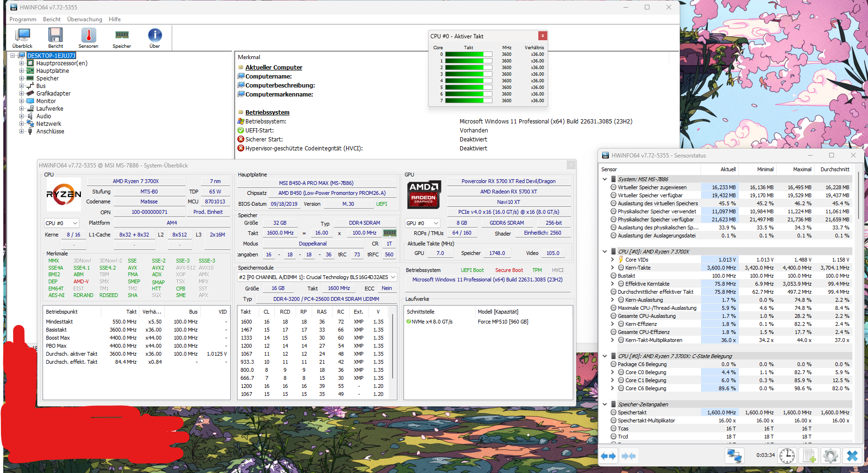The image size is (868, 473).
Task: Click the MSI B450-A PRO MAX mainboard field
Action: tap(316, 183)
